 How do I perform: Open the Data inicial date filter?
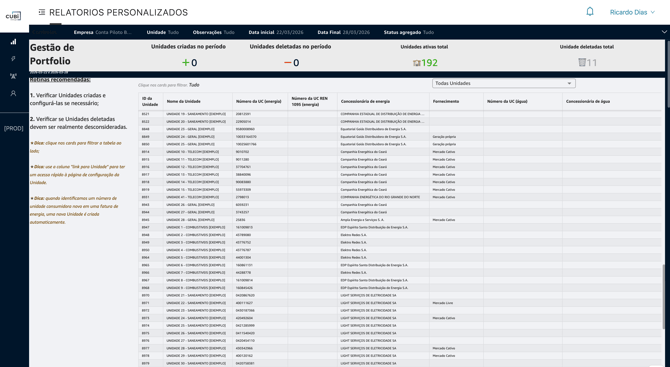click(x=276, y=32)
